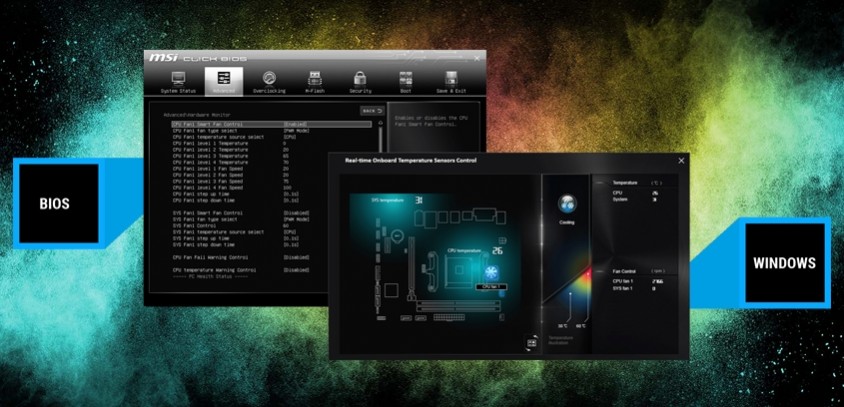The image size is (844, 407).
Task: Click the CPU fan icon on motherboard
Action: pos(491,272)
